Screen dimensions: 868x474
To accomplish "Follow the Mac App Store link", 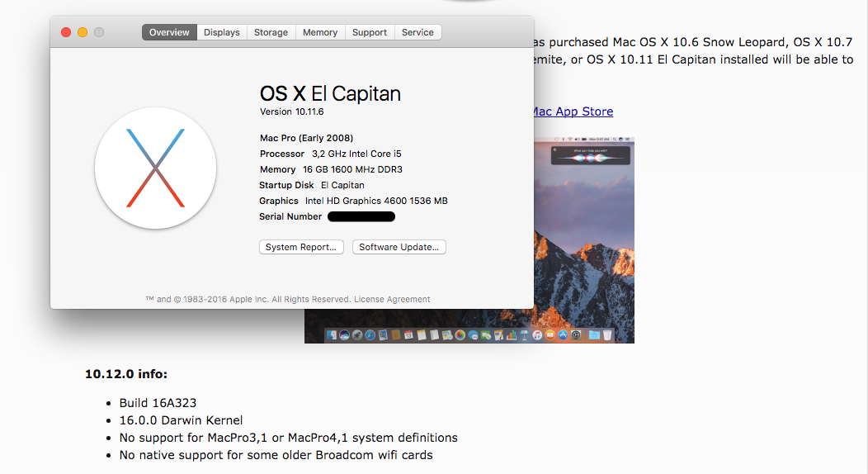I will 573,111.
